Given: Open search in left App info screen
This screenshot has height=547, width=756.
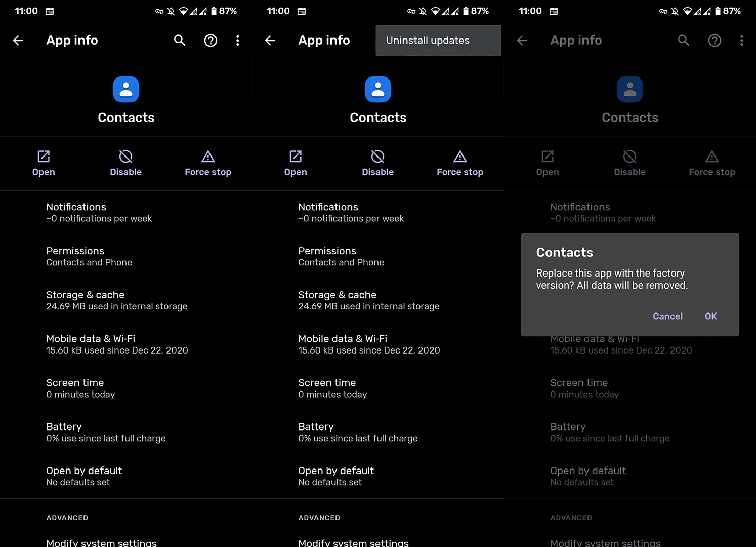Looking at the screenshot, I should (x=180, y=41).
